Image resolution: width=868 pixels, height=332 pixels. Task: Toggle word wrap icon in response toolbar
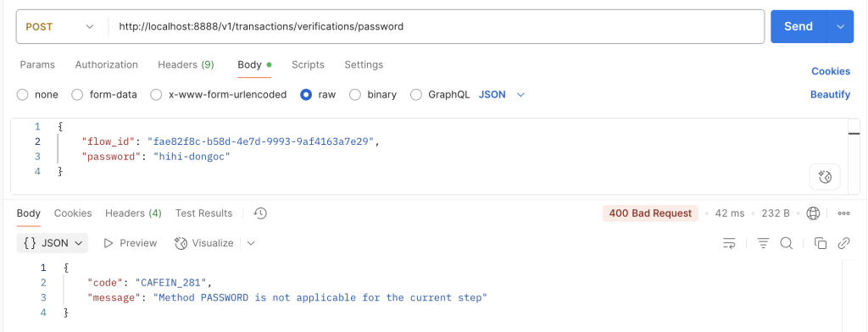point(729,243)
